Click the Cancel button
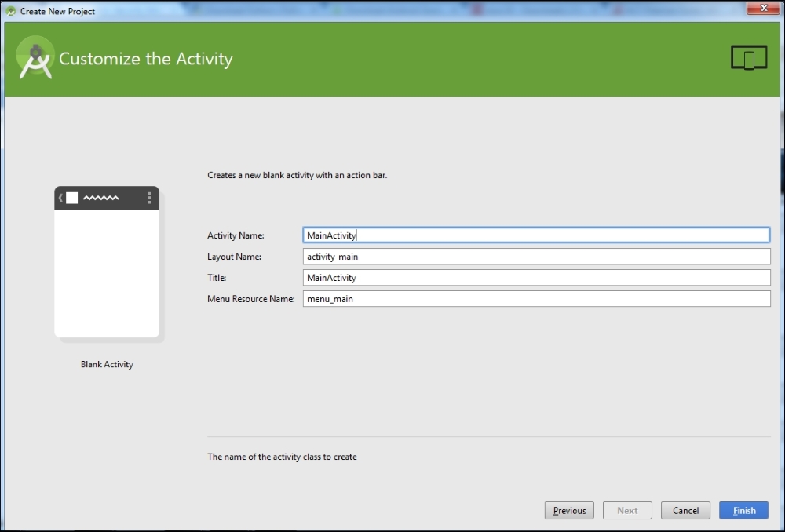 coord(685,510)
